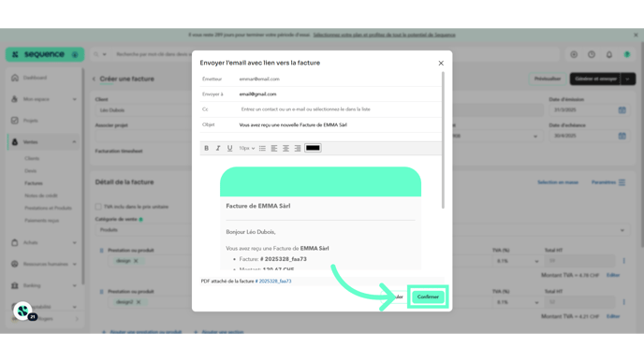Click the Confirmer button
The width and height of the screenshot is (644, 362).
(428, 297)
